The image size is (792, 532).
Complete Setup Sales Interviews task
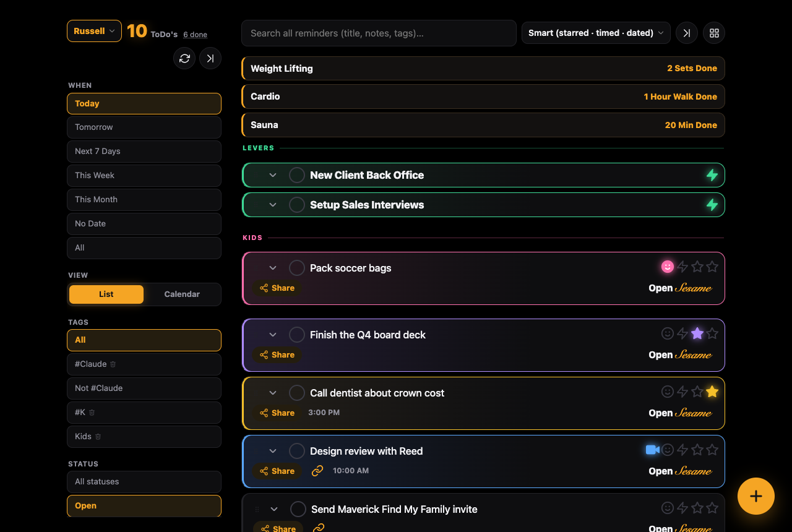click(297, 205)
